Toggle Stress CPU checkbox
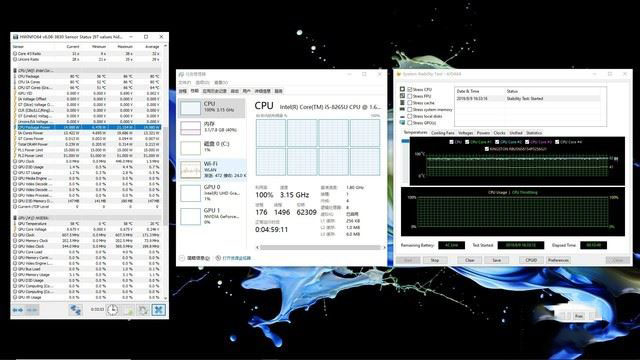 (409, 89)
